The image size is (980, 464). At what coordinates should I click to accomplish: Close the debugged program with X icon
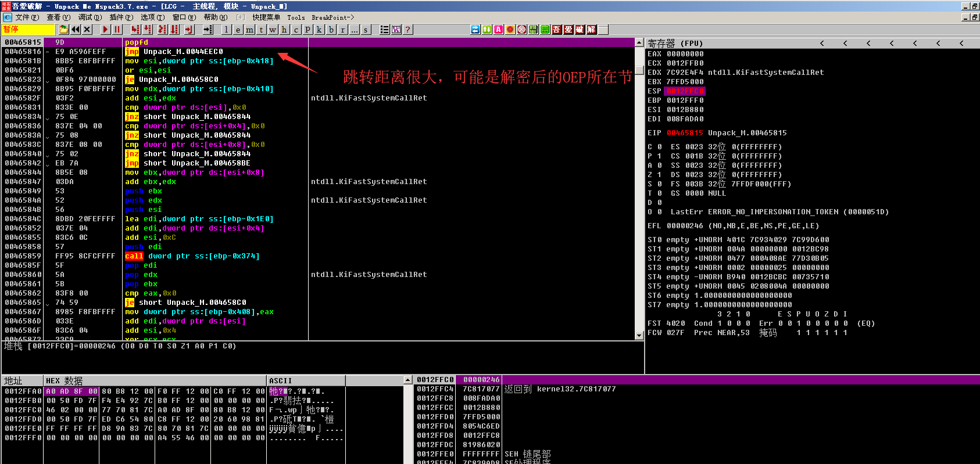(87, 29)
